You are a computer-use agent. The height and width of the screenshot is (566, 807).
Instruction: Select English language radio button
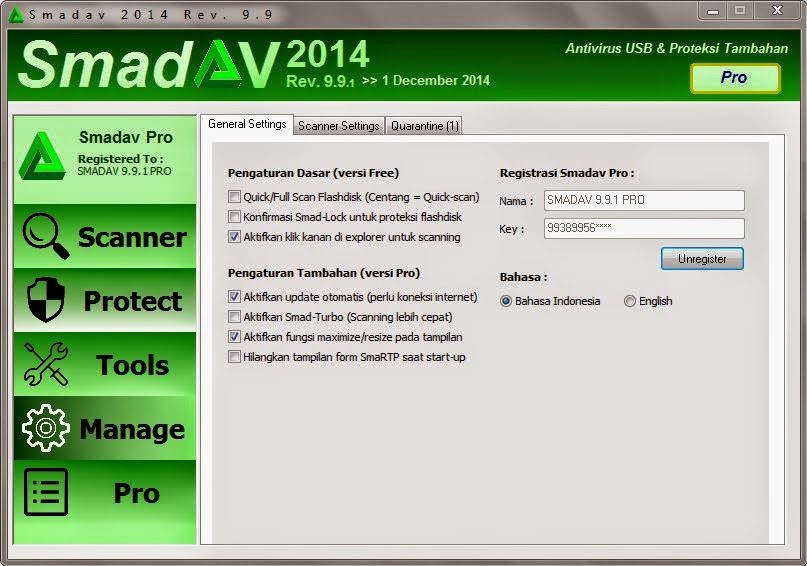(x=629, y=301)
